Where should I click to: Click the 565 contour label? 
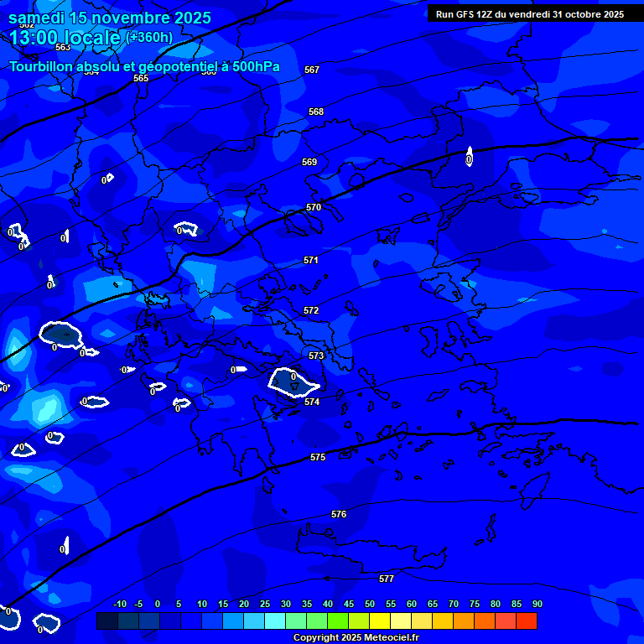[141, 78]
